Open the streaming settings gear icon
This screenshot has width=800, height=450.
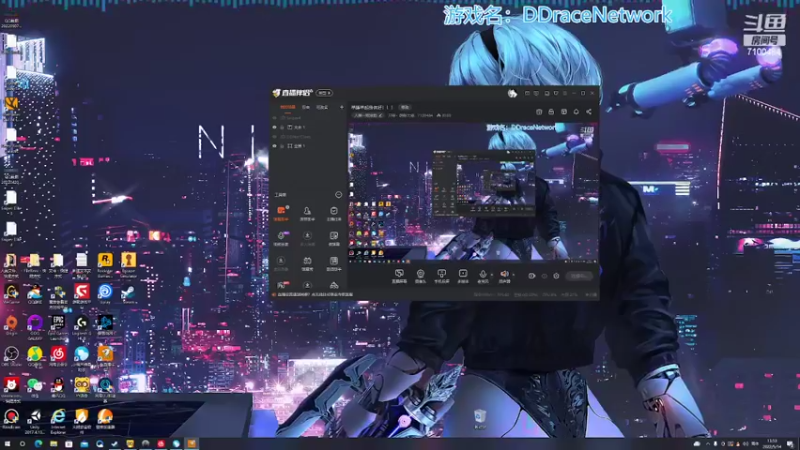[x=556, y=276]
